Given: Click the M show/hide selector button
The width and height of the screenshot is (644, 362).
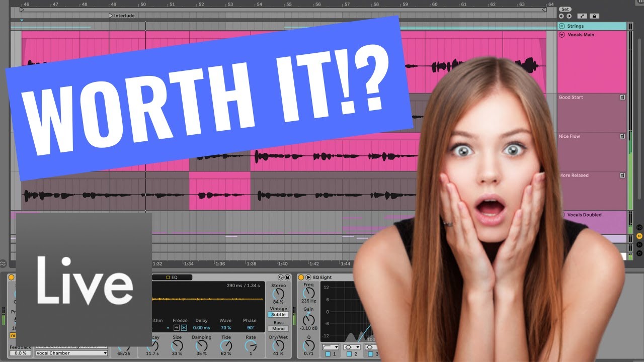Looking at the screenshot, I should coord(639,244).
